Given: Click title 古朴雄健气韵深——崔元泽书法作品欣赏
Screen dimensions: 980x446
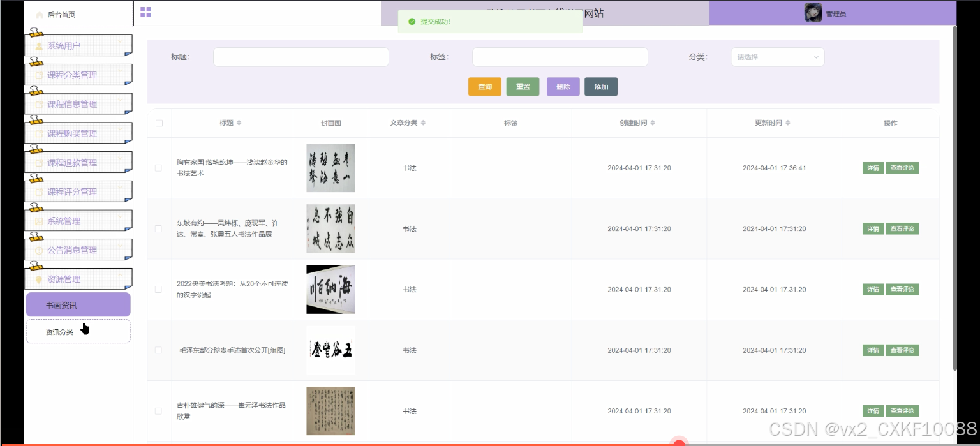Looking at the screenshot, I should [231, 411].
